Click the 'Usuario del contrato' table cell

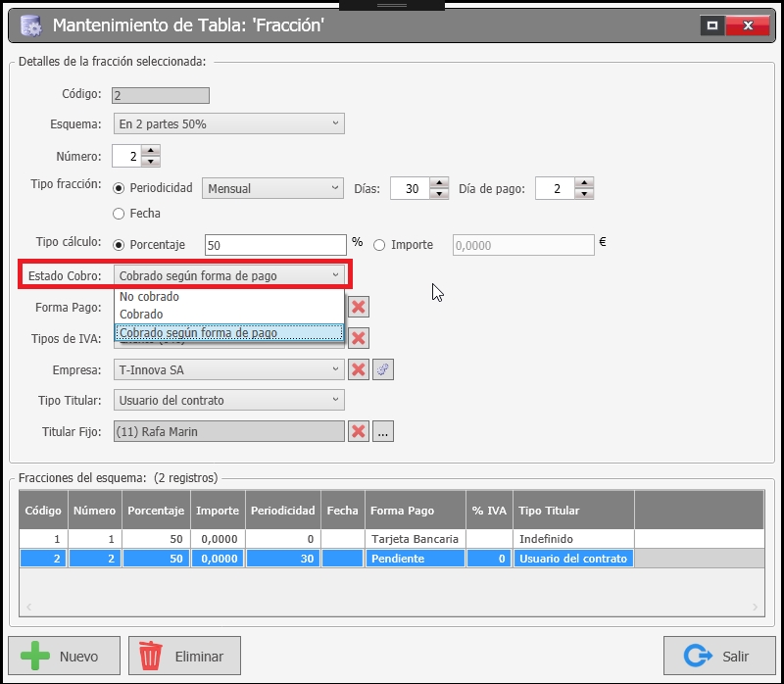[573, 559]
